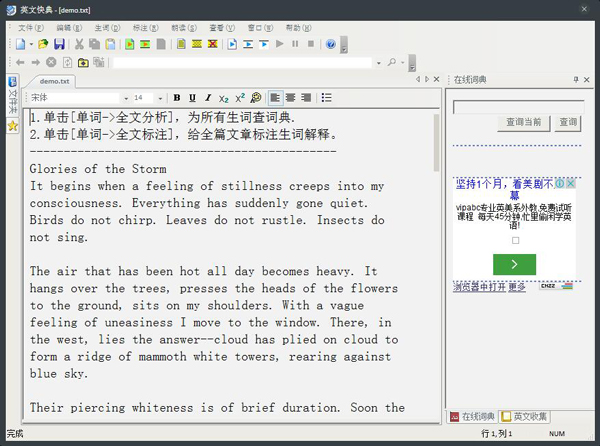The image size is (600, 446).
Task: Expand the main toolbar overflow options
Action: [344, 45]
